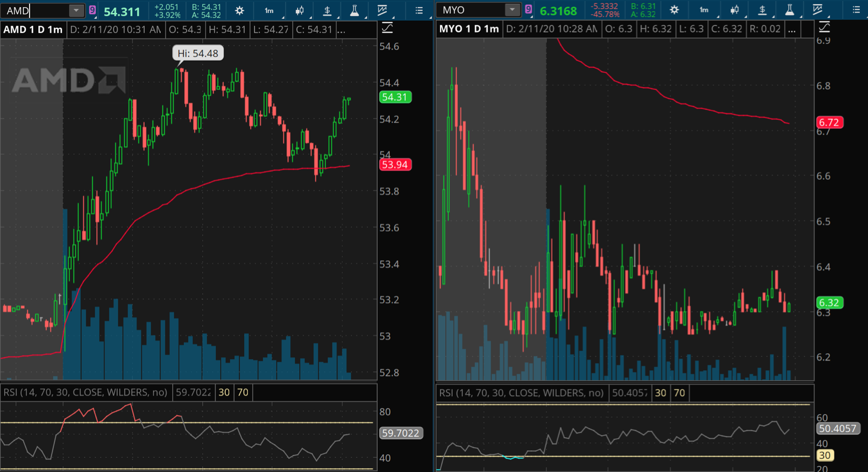Open the list menu icon on AMD chart
The image size is (868, 472).
point(419,10)
